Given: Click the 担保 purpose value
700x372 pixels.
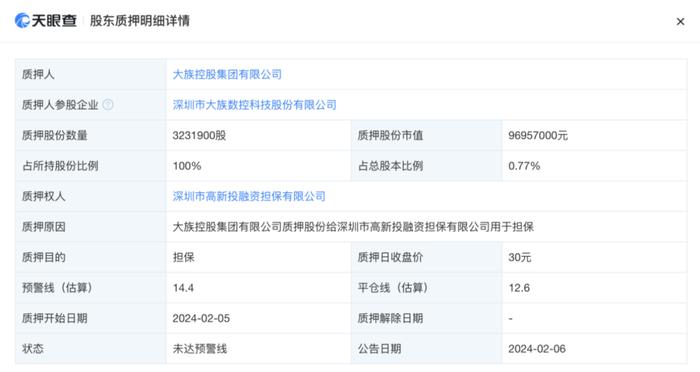Looking at the screenshot, I should [x=183, y=257].
